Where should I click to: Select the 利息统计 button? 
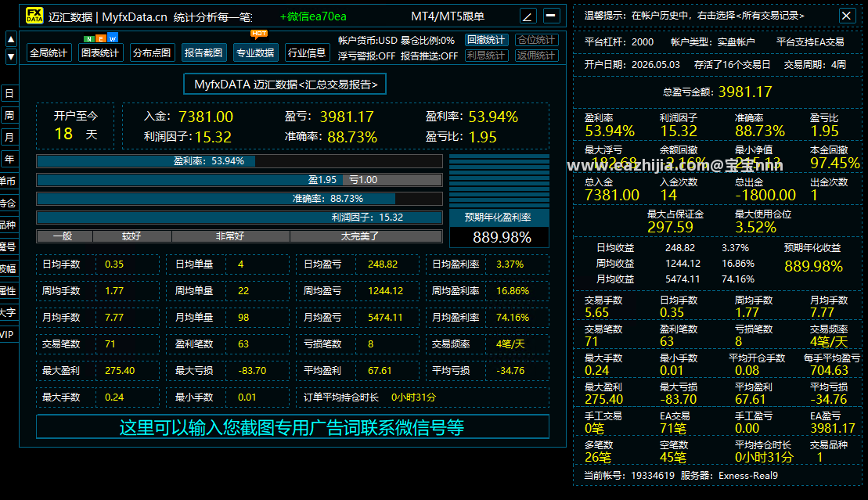(486, 56)
